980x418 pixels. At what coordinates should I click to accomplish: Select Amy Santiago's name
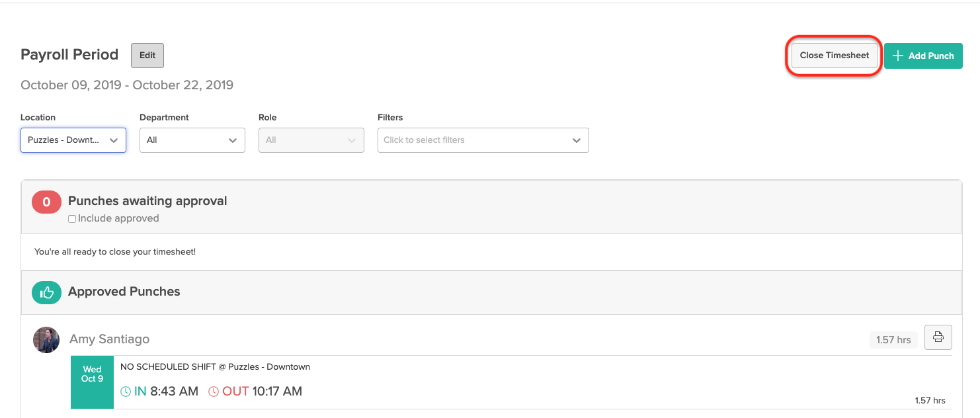pyautogui.click(x=110, y=339)
